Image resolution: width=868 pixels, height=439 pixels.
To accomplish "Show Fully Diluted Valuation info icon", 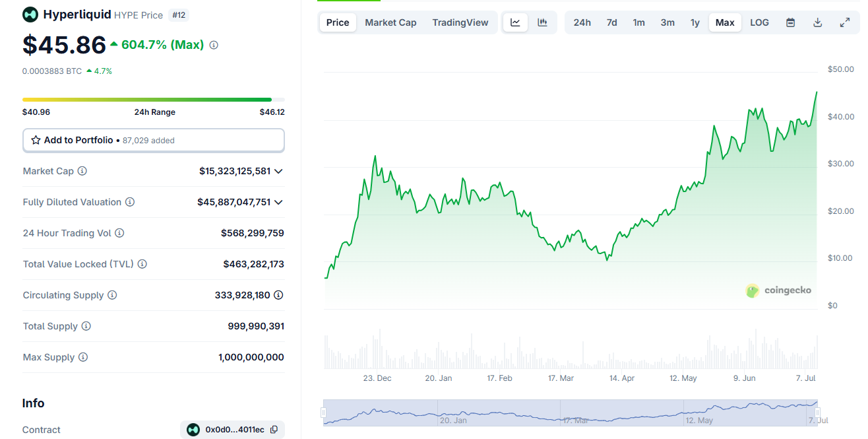I will tap(130, 202).
